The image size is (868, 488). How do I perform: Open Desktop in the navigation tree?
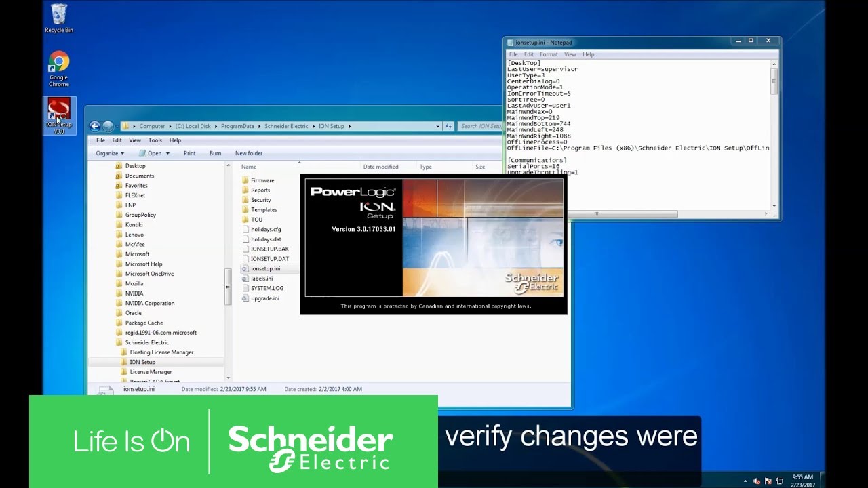click(x=130, y=166)
